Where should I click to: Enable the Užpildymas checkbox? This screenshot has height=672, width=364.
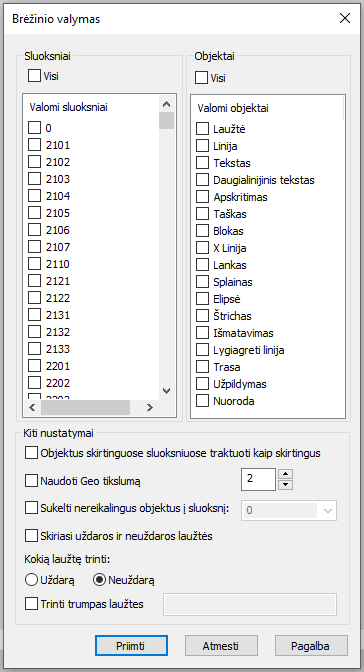click(202, 384)
